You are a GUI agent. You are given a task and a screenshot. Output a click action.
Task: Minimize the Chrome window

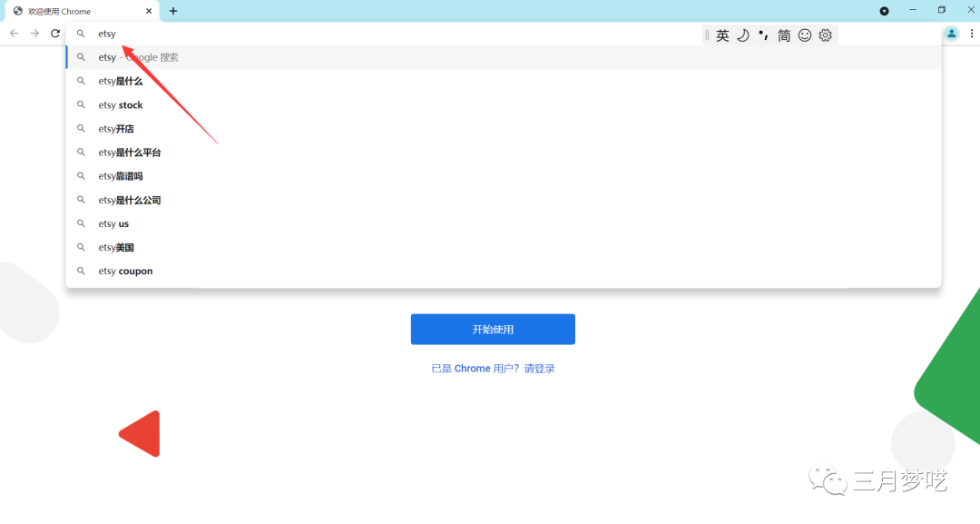pyautogui.click(x=913, y=10)
